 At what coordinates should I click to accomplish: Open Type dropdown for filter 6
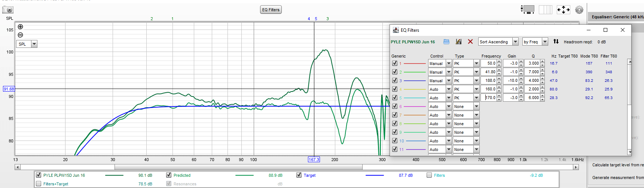pos(476,107)
